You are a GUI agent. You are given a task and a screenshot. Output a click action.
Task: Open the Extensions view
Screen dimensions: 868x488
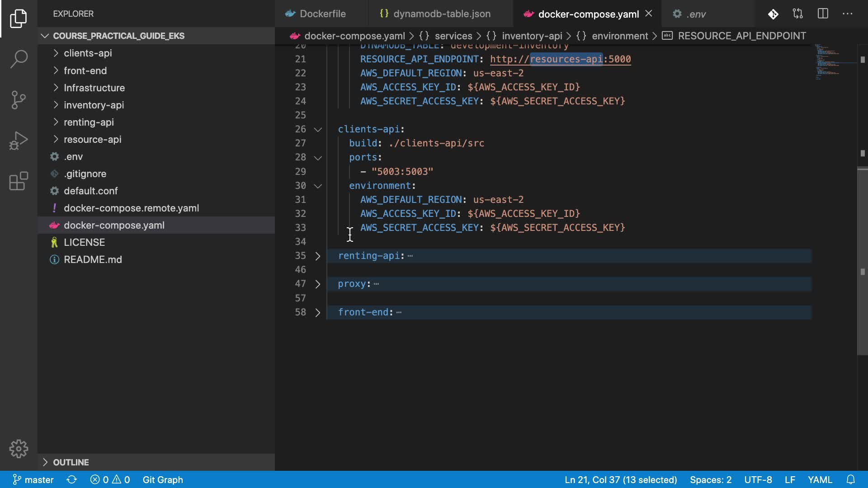pos(19,181)
